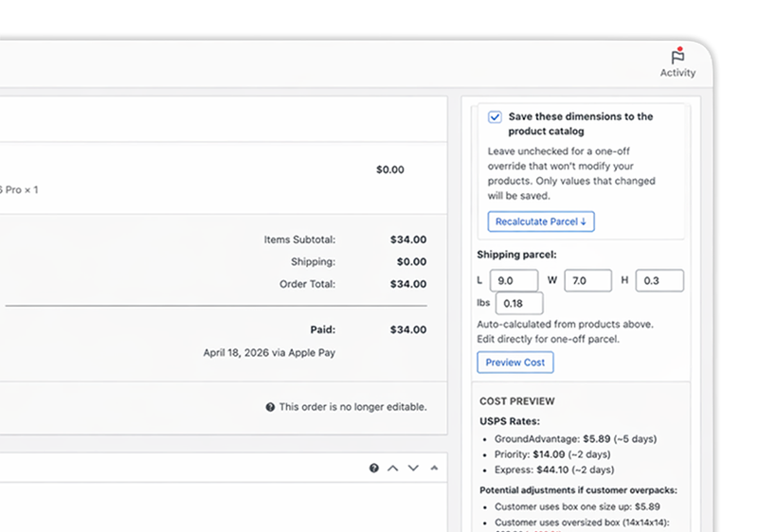This screenshot has width=758, height=532.
Task: Click the Items Subtotal $34.00 value
Action: 408,239
